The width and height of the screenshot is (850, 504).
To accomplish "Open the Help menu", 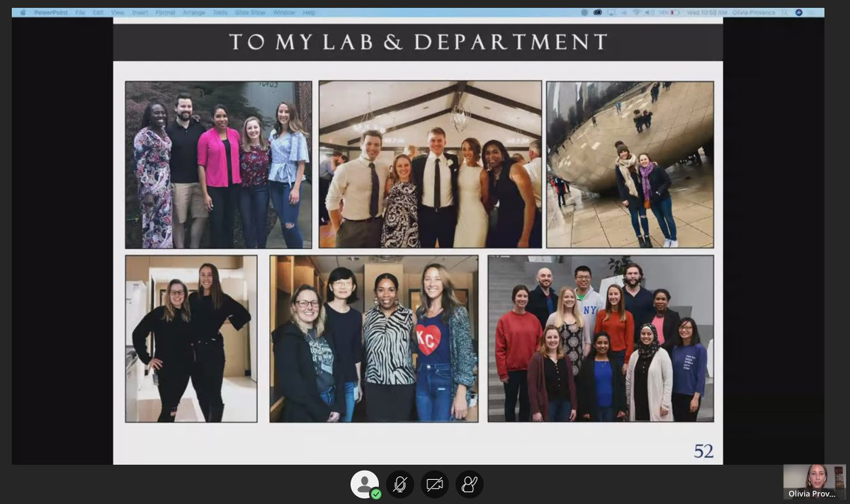I will tap(310, 13).
